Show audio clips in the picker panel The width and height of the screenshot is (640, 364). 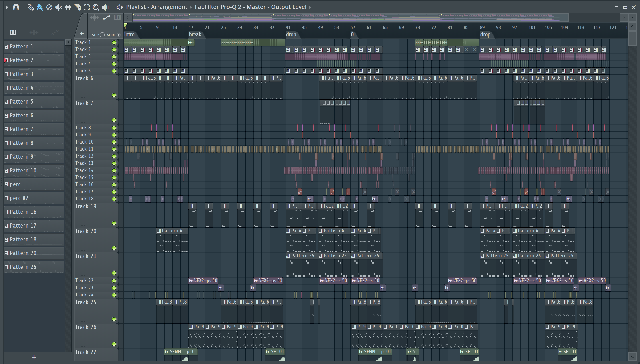[34, 32]
